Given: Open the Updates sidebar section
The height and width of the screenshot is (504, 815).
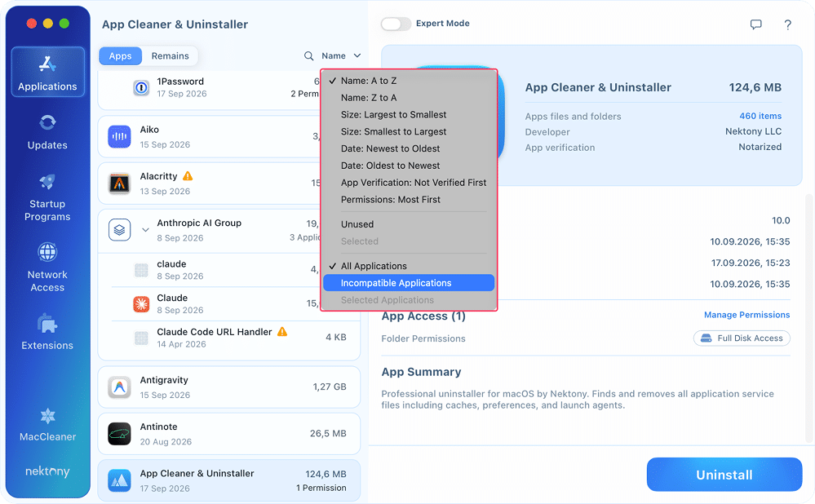Looking at the screenshot, I should tap(47, 132).
